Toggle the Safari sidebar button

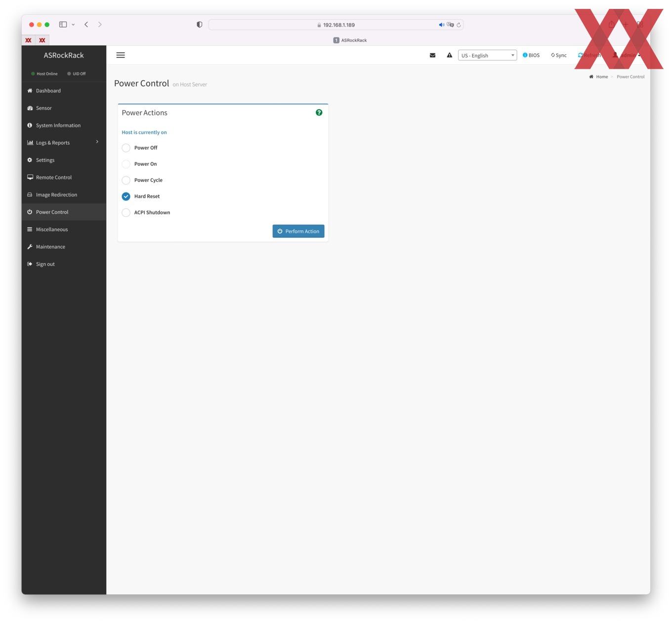point(63,24)
